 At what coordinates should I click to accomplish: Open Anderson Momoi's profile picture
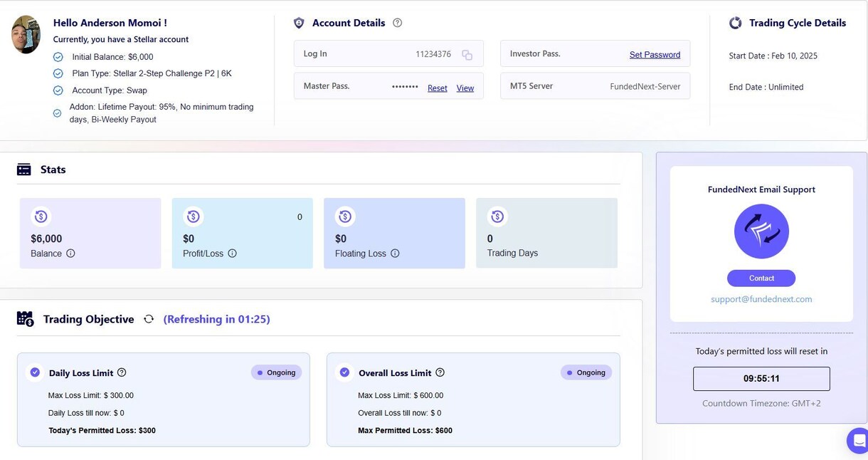point(26,34)
